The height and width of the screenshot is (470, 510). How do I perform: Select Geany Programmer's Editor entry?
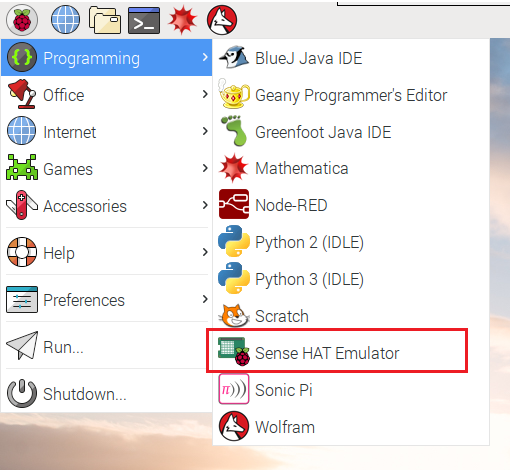351,95
